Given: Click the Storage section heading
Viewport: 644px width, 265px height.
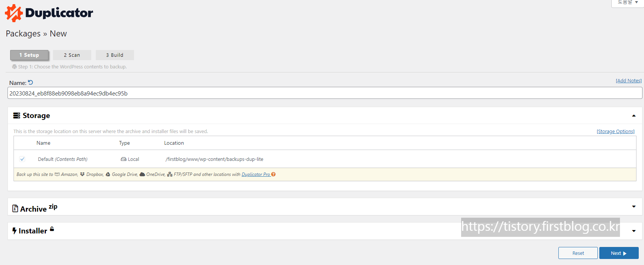Looking at the screenshot, I should [x=36, y=115].
